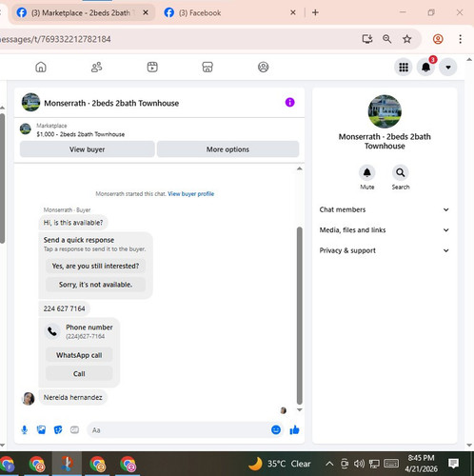Click the Call button under phone number
Image resolution: width=474 pixels, height=476 pixels.
coord(79,374)
